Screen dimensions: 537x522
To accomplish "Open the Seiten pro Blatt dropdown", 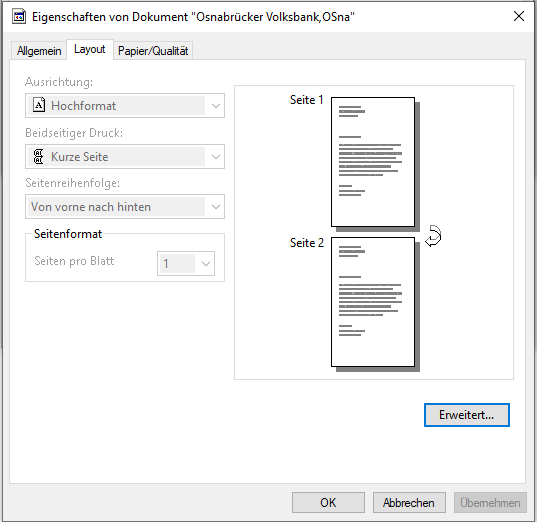I will (186, 263).
